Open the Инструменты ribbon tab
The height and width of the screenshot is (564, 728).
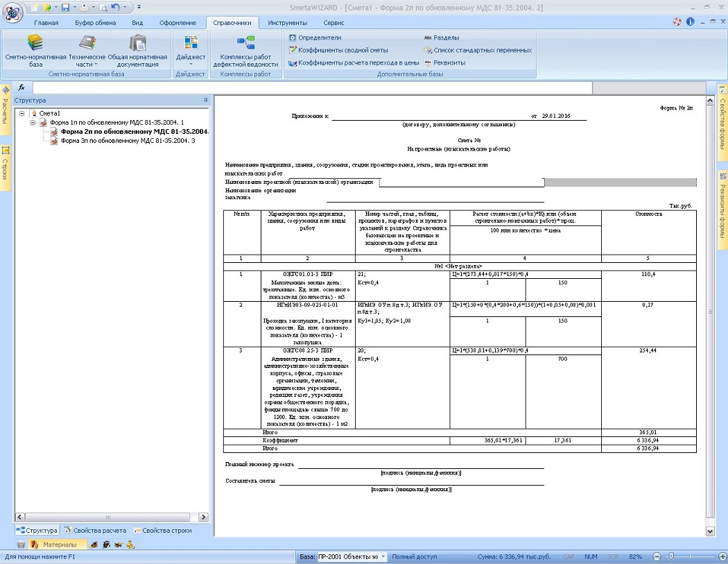(288, 23)
